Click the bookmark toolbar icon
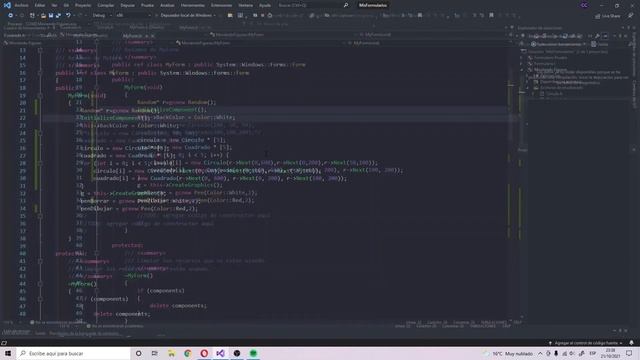This screenshot has height=360, width=640. click(x=491, y=16)
